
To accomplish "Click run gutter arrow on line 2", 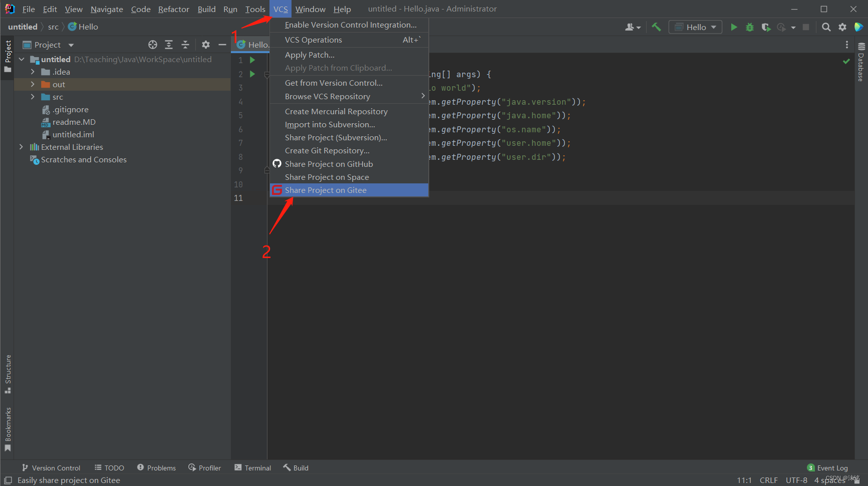I will coord(252,74).
